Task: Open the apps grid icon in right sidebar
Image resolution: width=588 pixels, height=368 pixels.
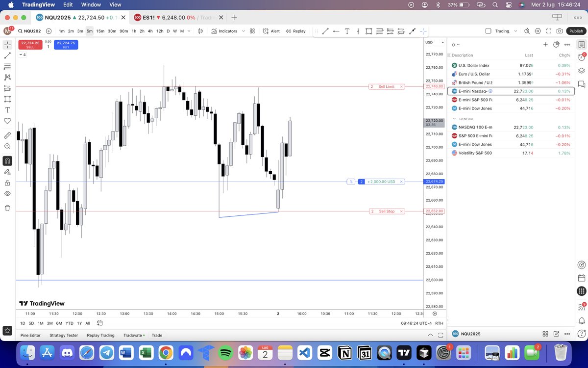Action: coord(582,291)
